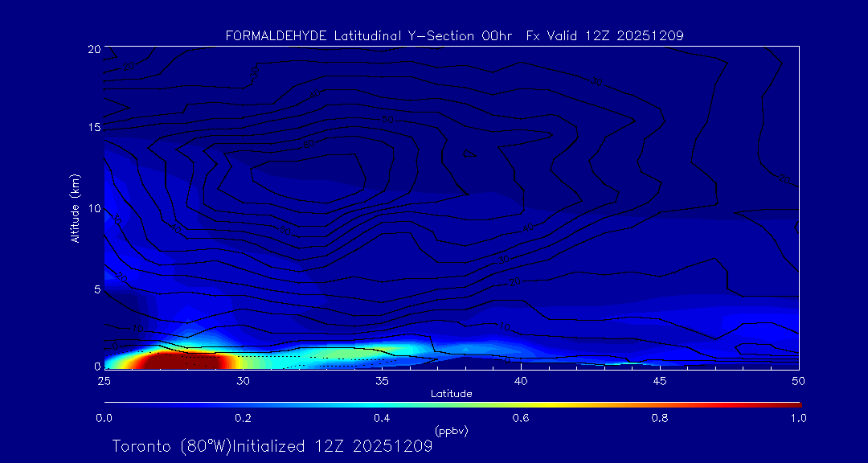The height and width of the screenshot is (463, 868).
Task: Click the Toronto (80°W) initialized caption
Action: point(272,446)
